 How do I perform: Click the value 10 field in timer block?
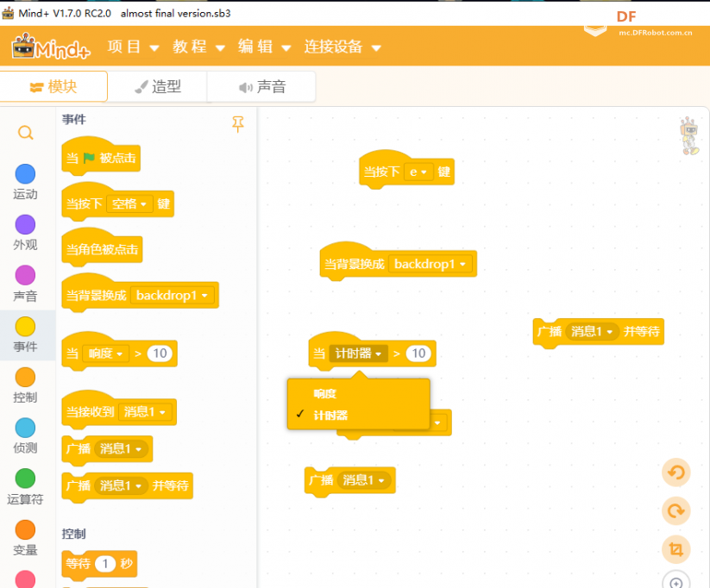coord(418,353)
